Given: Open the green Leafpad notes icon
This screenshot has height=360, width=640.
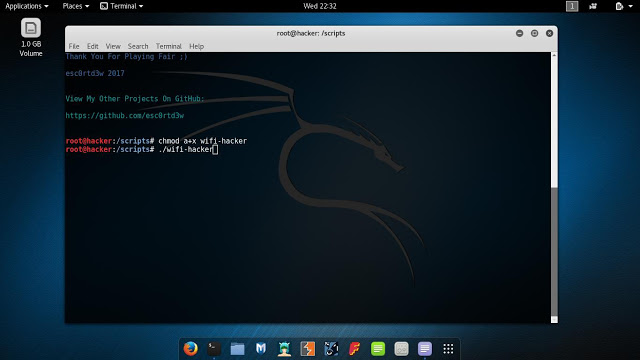Looking at the screenshot, I should coord(378,349).
